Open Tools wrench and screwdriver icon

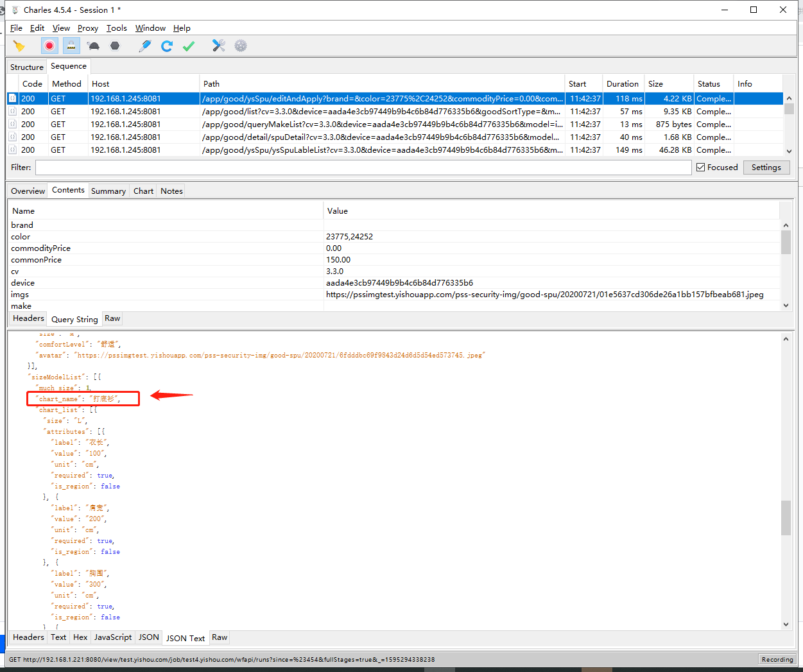pyautogui.click(x=219, y=46)
